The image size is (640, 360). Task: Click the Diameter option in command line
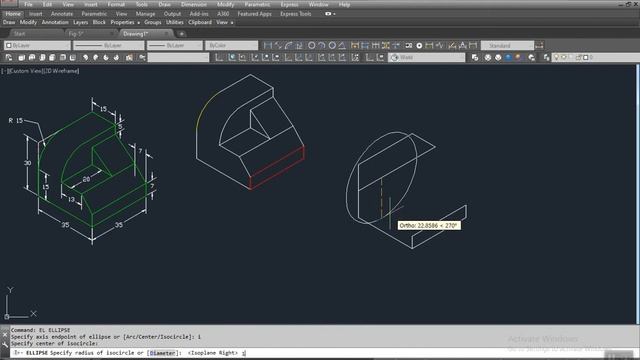coord(162,353)
